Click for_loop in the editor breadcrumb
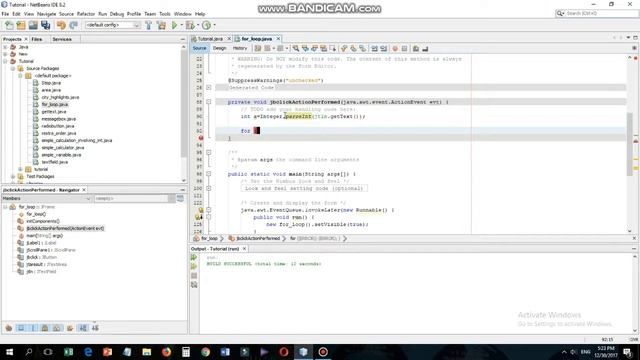The image size is (640, 360). [x=209, y=238]
